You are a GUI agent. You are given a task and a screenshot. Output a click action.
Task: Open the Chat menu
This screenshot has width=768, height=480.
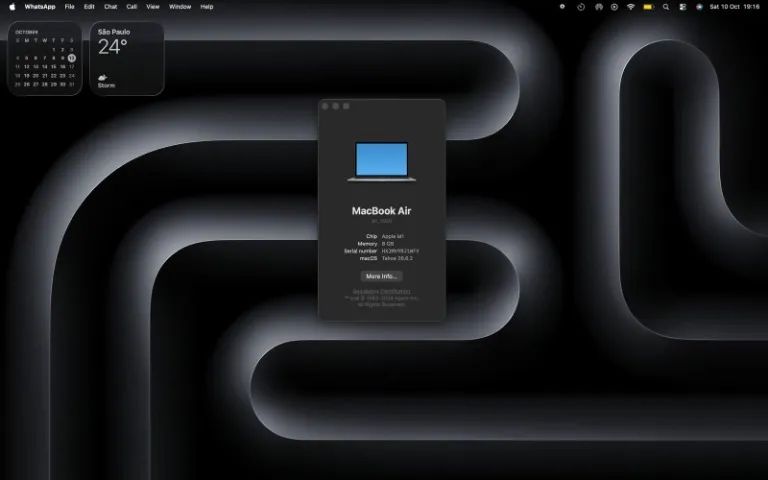click(111, 7)
